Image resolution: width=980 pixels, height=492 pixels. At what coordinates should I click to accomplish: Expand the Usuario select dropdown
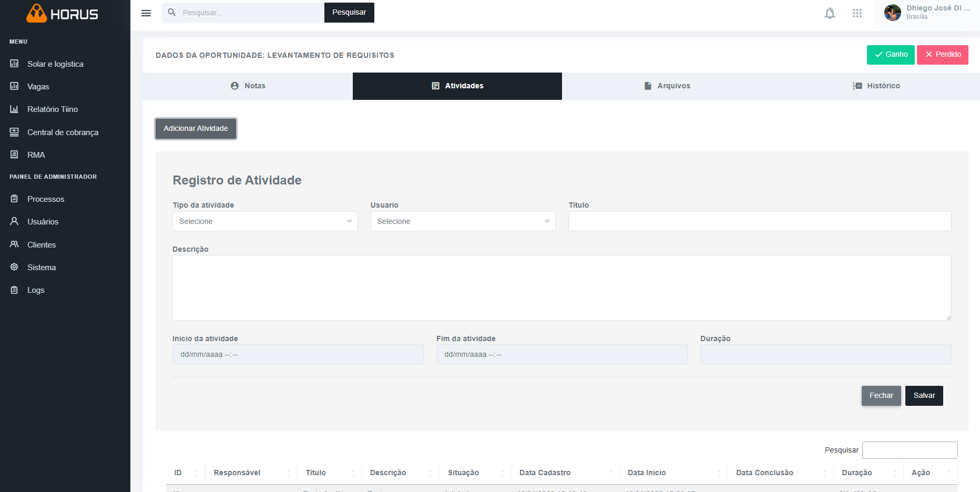(463, 221)
